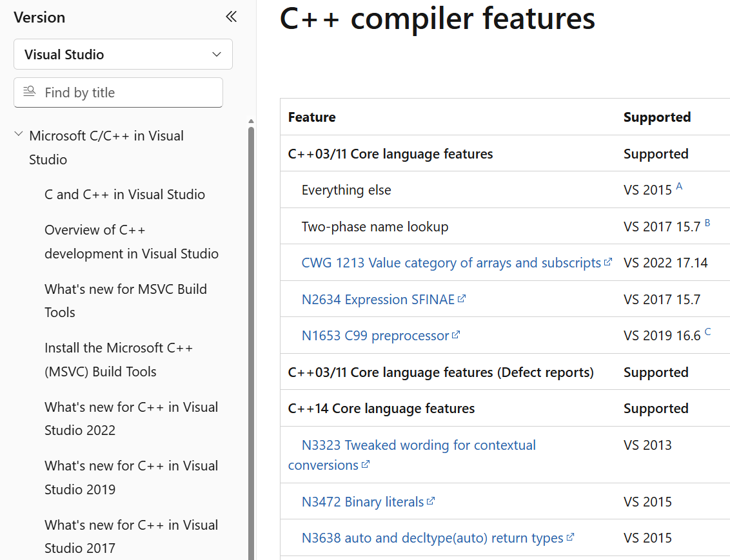Collapse the sidebar with the double-chevron icon

232,17
